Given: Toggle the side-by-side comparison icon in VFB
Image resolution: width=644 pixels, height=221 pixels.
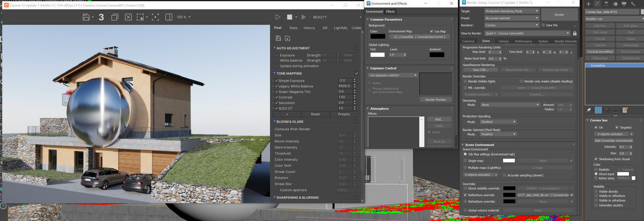Looking at the screenshot, I should click(169, 17).
